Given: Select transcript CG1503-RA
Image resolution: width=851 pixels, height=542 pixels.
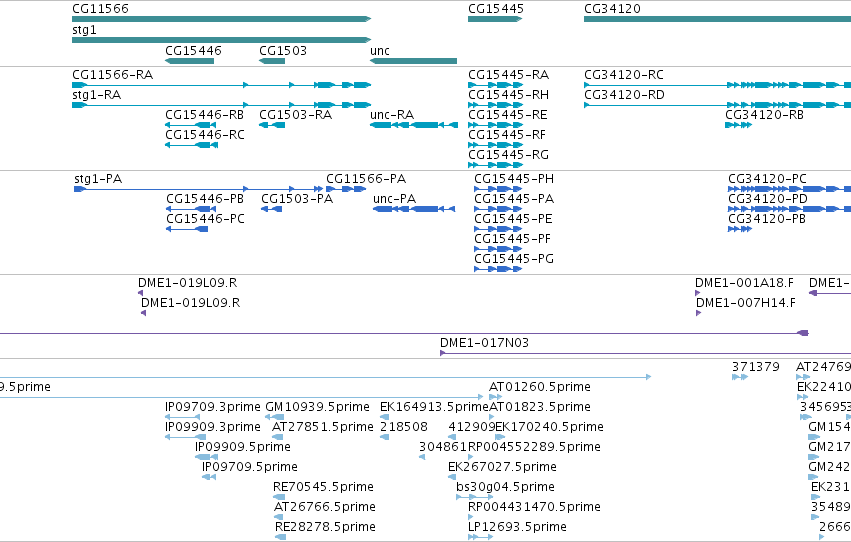Looking at the screenshot, I should pyautogui.click(x=272, y=125).
